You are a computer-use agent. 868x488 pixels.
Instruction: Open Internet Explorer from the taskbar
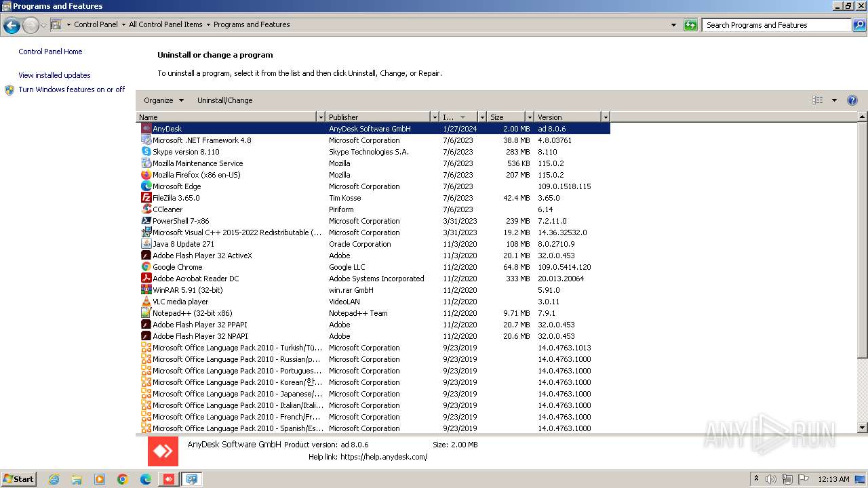(x=54, y=479)
